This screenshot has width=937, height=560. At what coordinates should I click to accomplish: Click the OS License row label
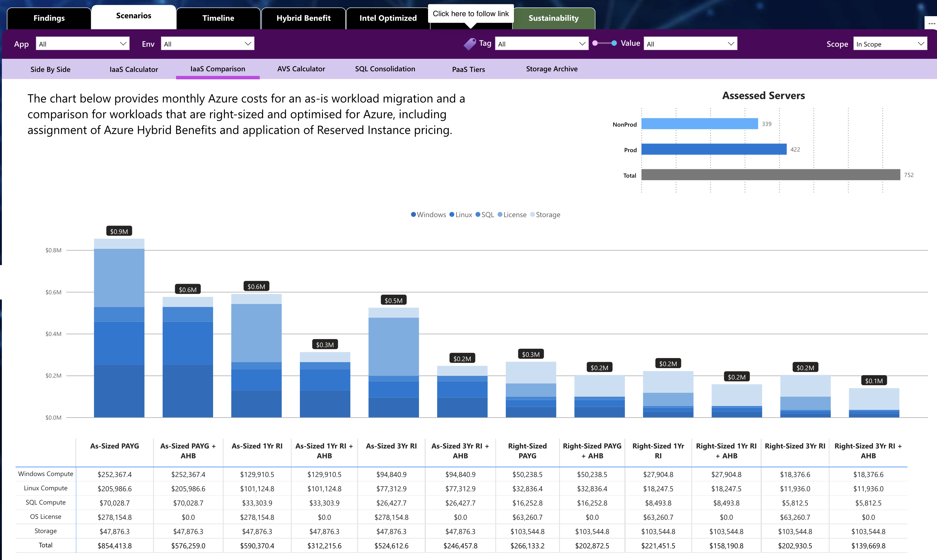pyautogui.click(x=46, y=517)
